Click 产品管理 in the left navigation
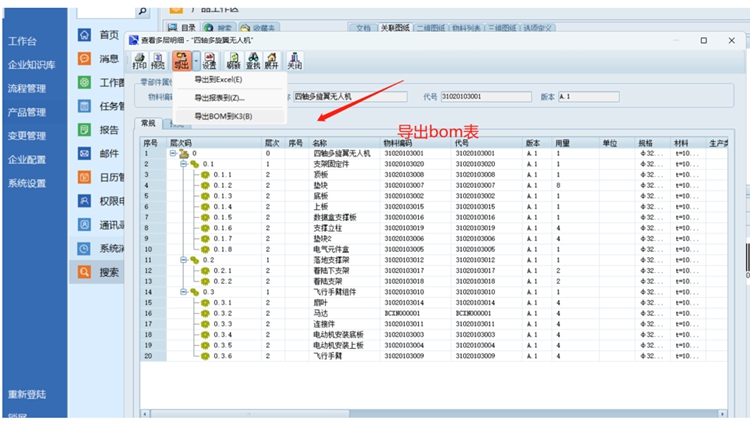Viewport: 750px width, 424px height. (x=27, y=112)
